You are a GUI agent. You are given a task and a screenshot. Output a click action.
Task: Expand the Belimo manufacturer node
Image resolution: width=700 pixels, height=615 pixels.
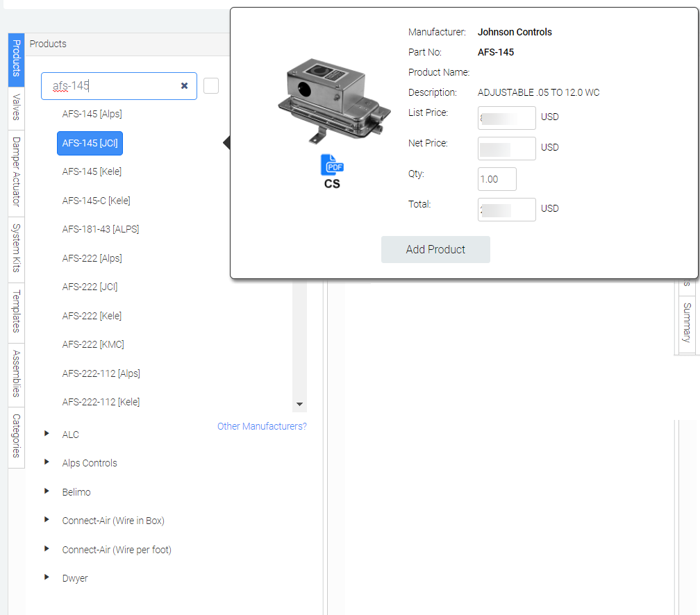[47, 491]
